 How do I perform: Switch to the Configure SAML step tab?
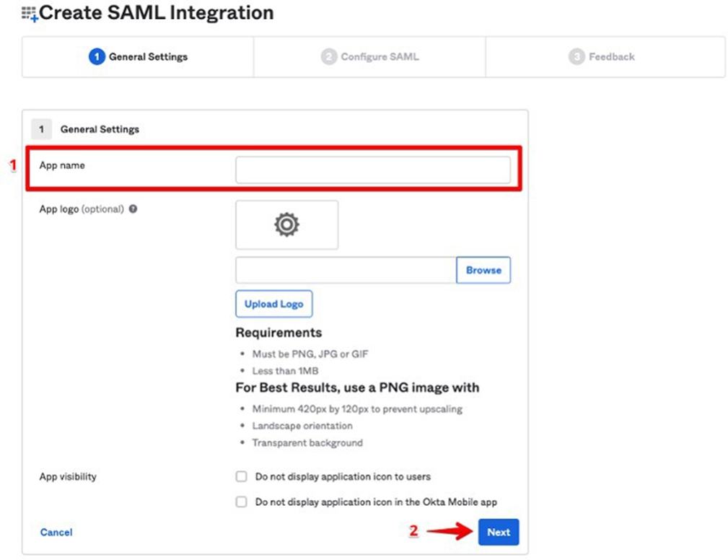tap(370, 57)
